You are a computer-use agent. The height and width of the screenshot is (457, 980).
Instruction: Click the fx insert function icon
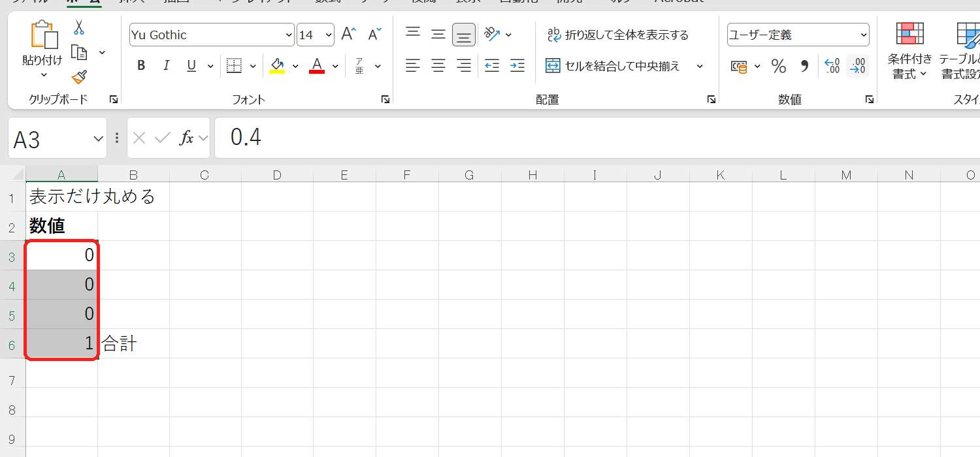click(x=187, y=138)
